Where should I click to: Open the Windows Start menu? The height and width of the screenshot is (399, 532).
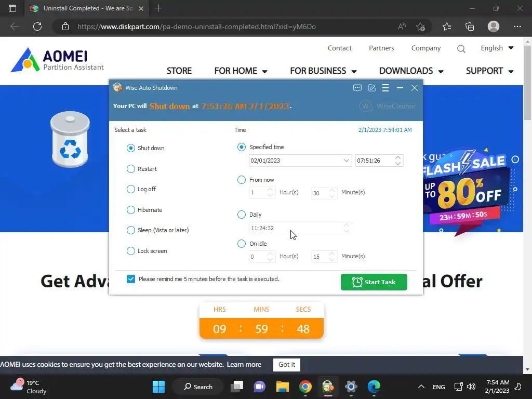pyautogui.click(x=158, y=387)
